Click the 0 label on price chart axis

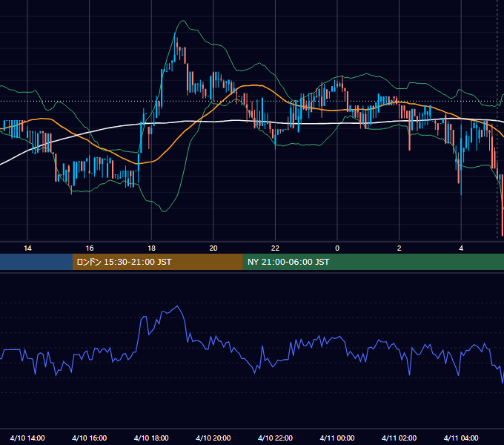[x=337, y=248]
